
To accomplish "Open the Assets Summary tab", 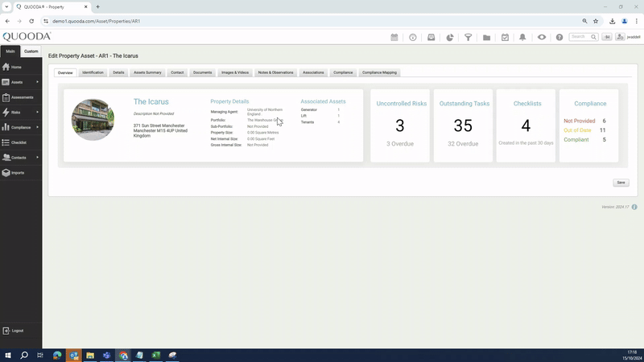I will 147,72.
